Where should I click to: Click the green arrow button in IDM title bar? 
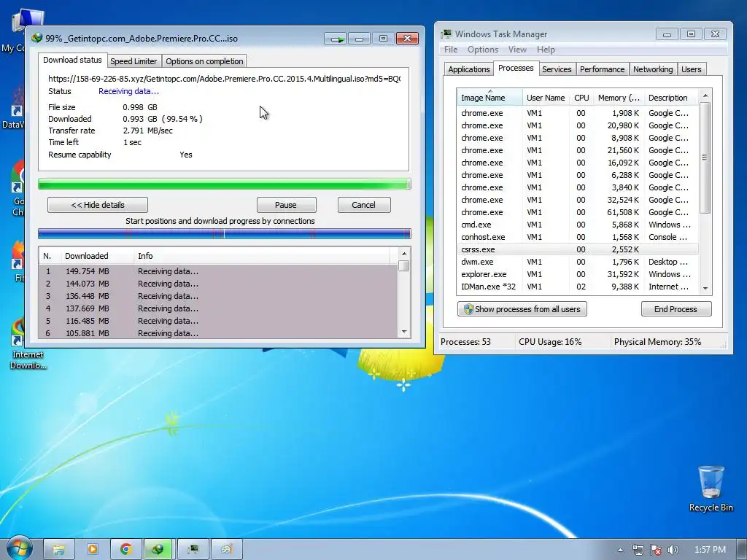point(335,39)
